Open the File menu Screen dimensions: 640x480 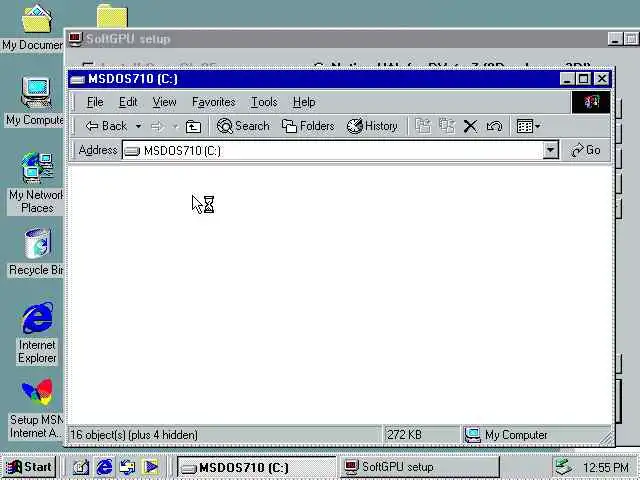[95, 102]
